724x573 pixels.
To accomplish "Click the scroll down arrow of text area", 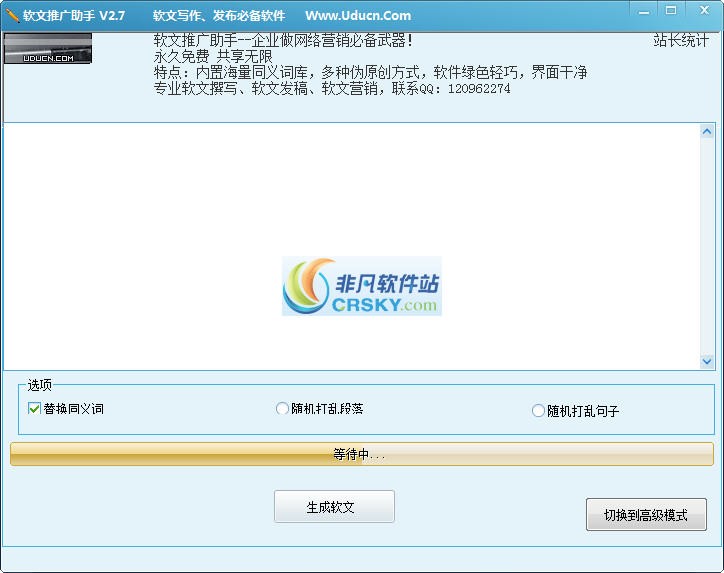I will (x=706, y=361).
